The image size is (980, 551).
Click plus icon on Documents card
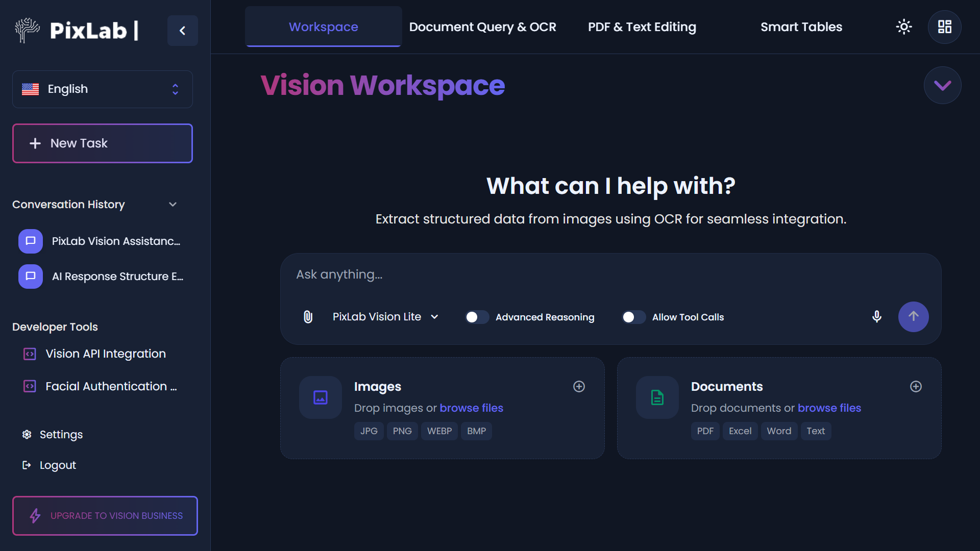[916, 387]
